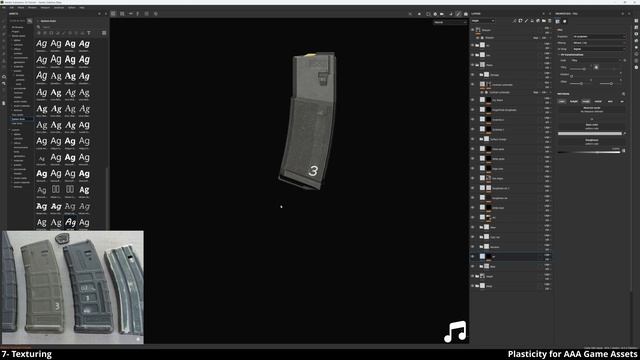The height and width of the screenshot is (360, 640).
Task: Open the Viewport menu
Action: (45, 7)
